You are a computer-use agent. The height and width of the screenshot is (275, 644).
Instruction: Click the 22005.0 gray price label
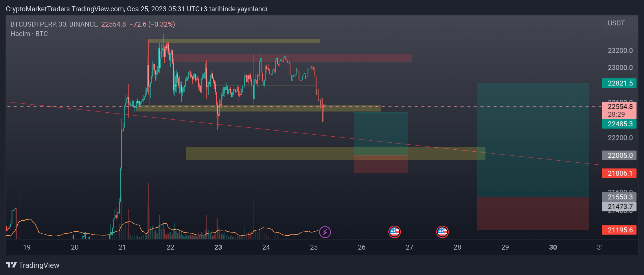coord(619,155)
